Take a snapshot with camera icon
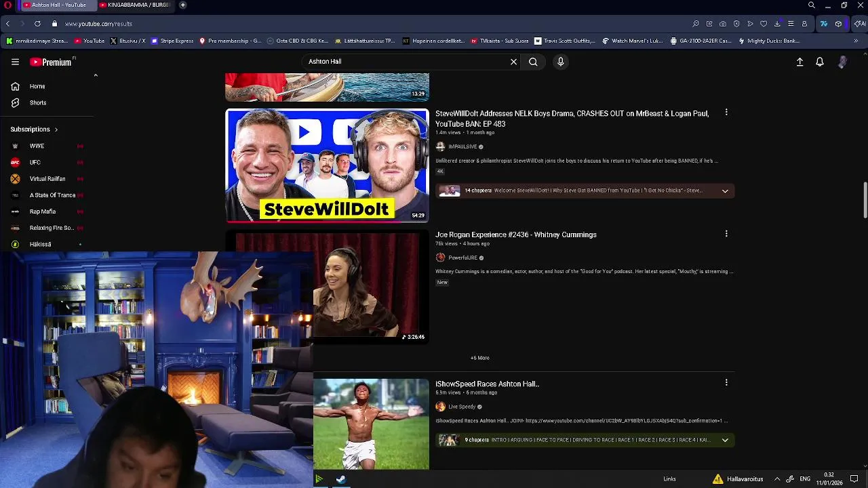Screen dimensions: 868x488 point(723,24)
